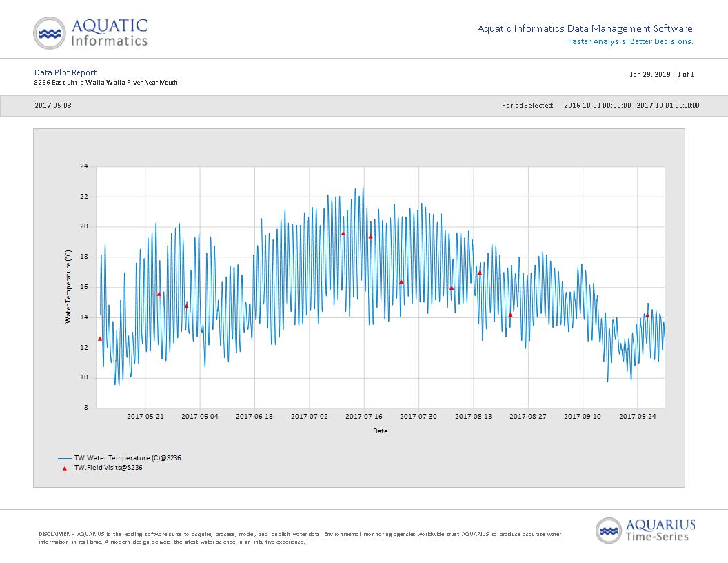Image resolution: width=728 pixels, height=563 pixels.
Task: Click 'Aquatic Informatics Data Management Software' heading
Action: click(x=585, y=28)
